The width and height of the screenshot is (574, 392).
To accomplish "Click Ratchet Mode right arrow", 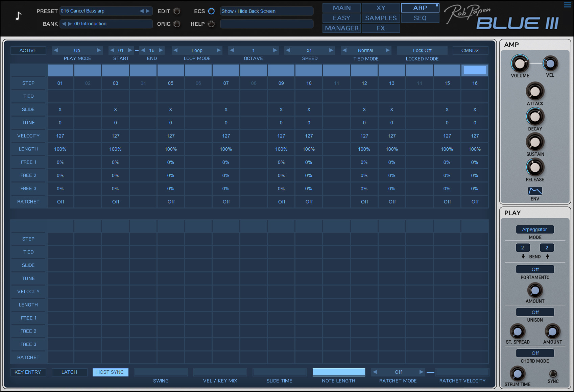I will coord(421,372).
